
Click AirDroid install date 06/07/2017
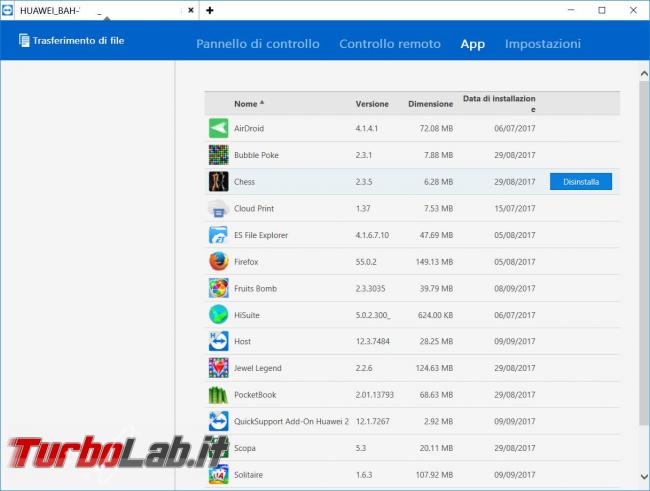tap(514, 129)
